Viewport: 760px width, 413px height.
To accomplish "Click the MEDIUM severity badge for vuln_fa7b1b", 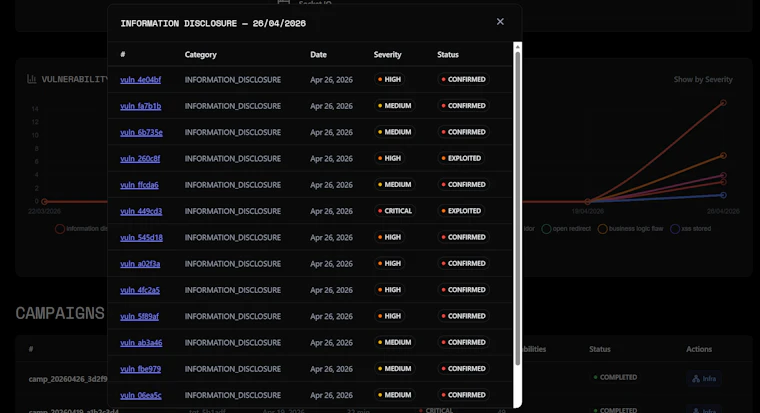I will pyautogui.click(x=395, y=106).
